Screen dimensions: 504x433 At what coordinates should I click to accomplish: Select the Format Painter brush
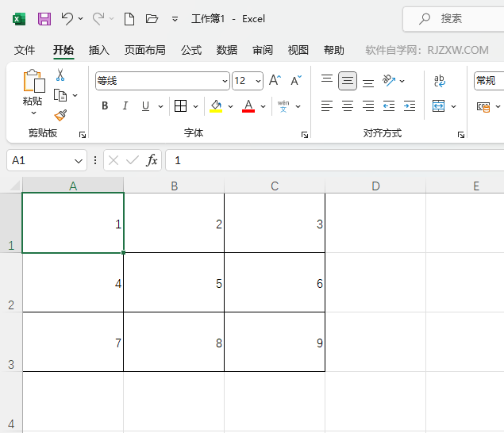pyautogui.click(x=60, y=115)
